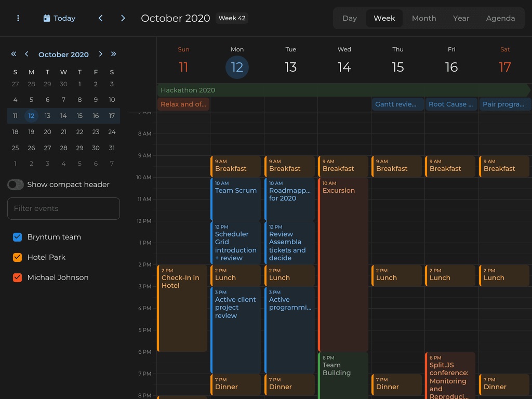Open Saturday's 7 PM Dinner event
Viewport: 532px width, 399px height.
pyautogui.click(x=504, y=384)
